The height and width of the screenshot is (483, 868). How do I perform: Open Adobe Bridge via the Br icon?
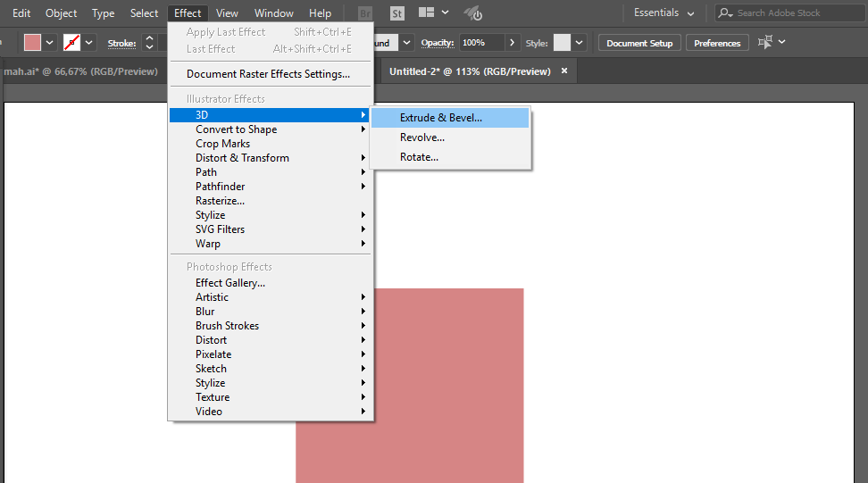[x=365, y=13]
